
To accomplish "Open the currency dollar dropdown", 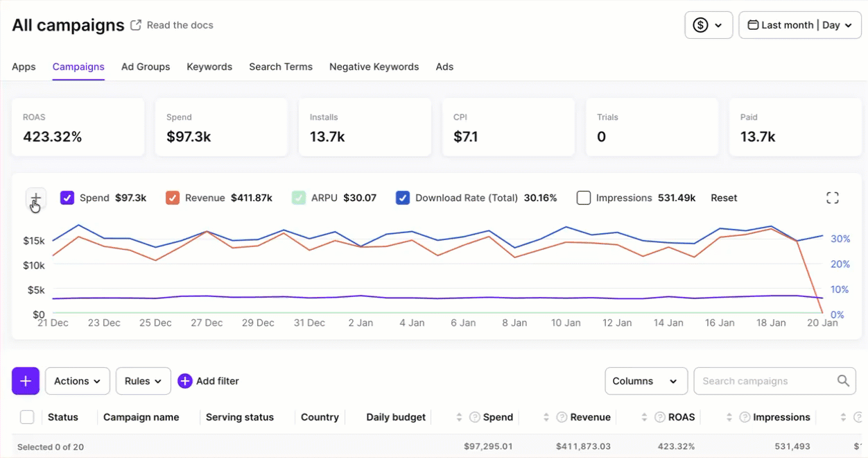I will [708, 25].
